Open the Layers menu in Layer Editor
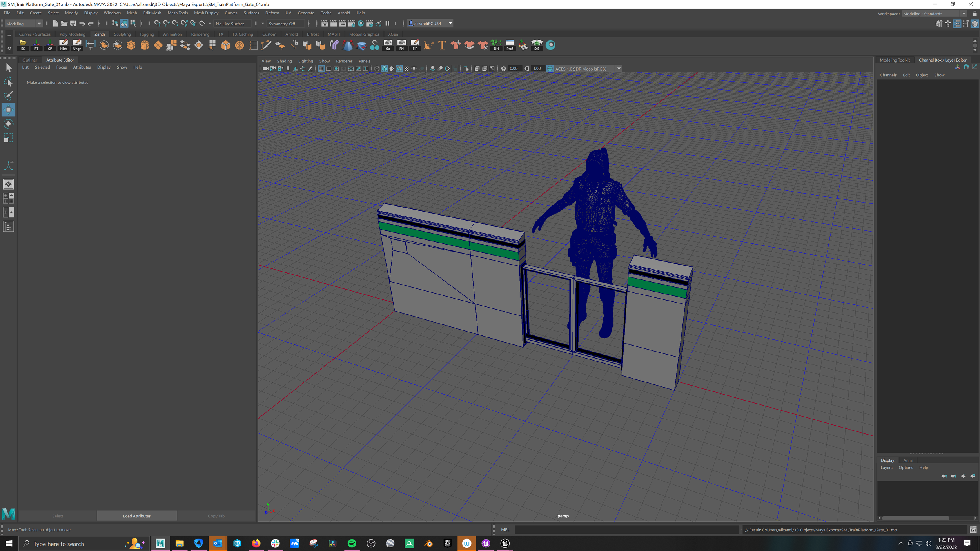This screenshot has width=980, height=551. (x=886, y=468)
